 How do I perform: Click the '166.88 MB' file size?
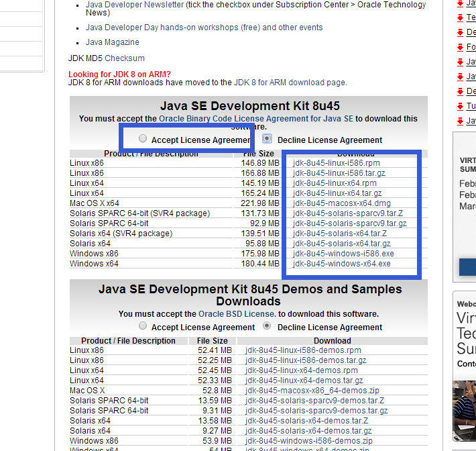pos(260,173)
